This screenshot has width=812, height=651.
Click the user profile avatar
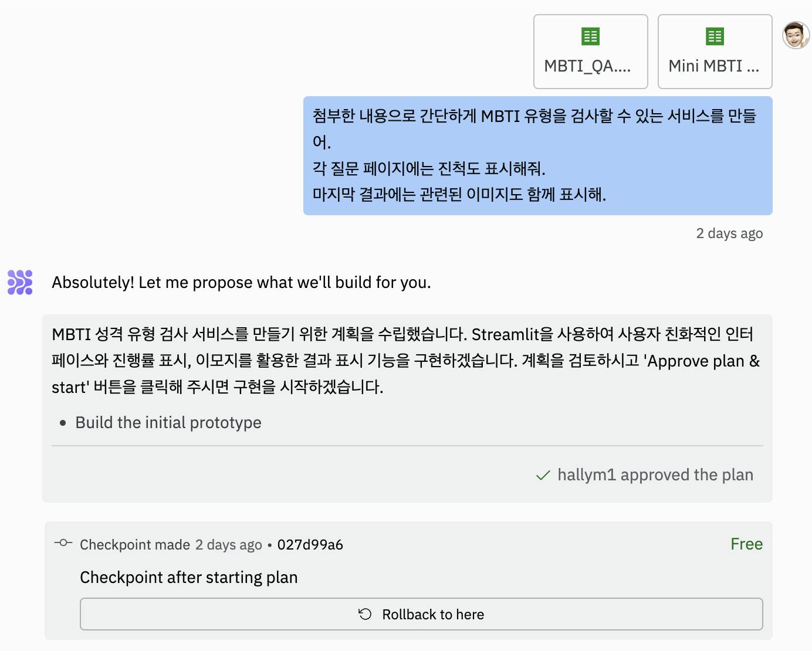(x=796, y=35)
